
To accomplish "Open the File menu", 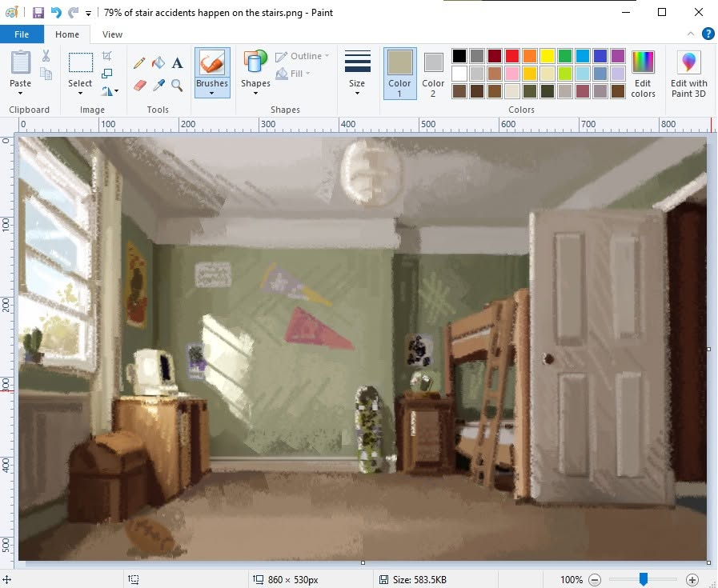I will pyautogui.click(x=22, y=34).
